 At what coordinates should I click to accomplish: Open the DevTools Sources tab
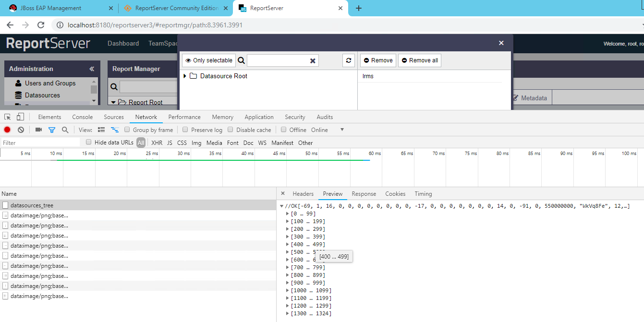[x=114, y=117]
